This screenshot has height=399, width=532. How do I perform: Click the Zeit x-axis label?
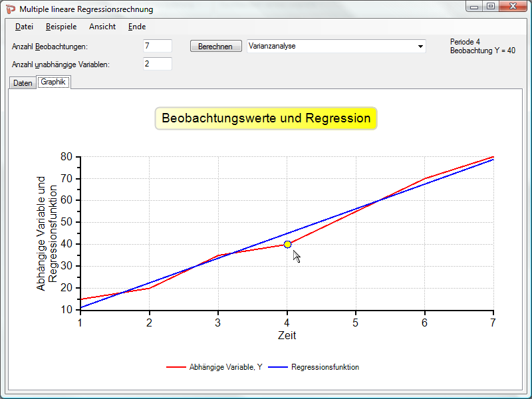[x=287, y=336]
